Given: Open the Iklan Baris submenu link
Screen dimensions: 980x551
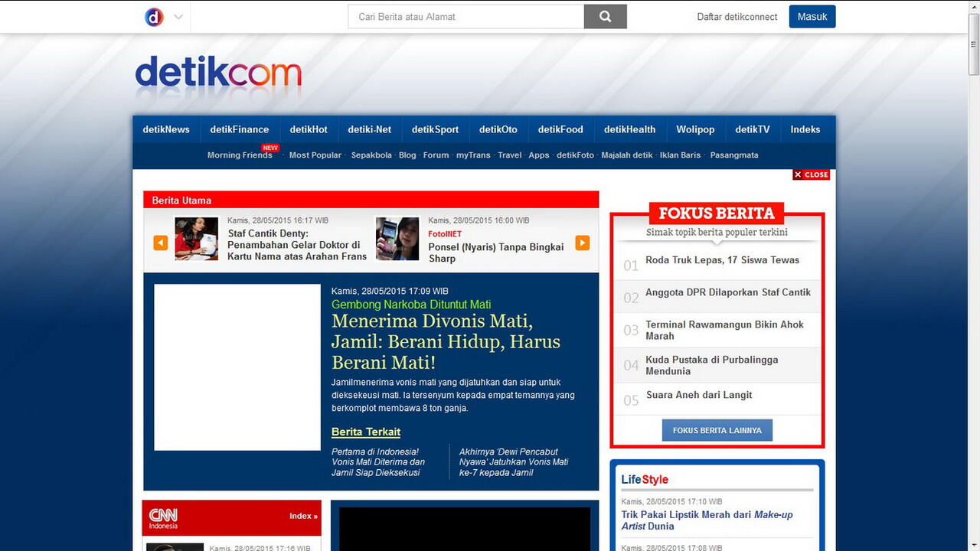Looking at the screenshot, I should pyautogui.click(x=680, y=155).
